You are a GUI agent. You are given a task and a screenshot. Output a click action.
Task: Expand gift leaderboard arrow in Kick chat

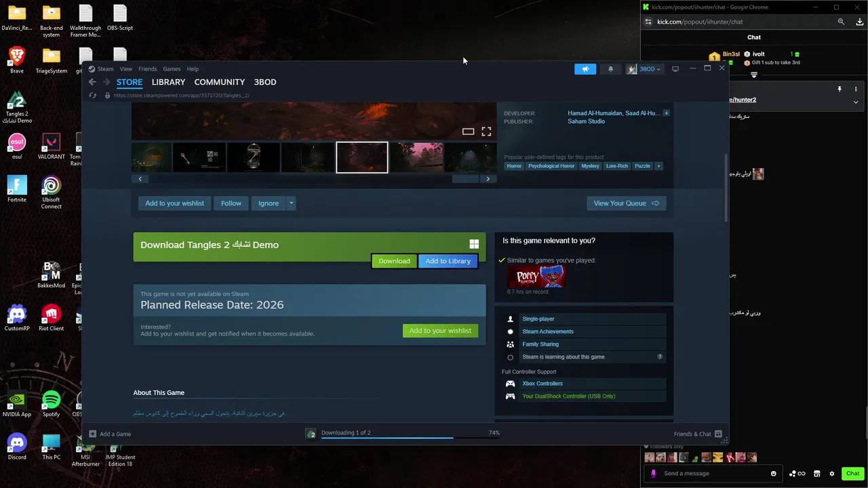point(753,75)
